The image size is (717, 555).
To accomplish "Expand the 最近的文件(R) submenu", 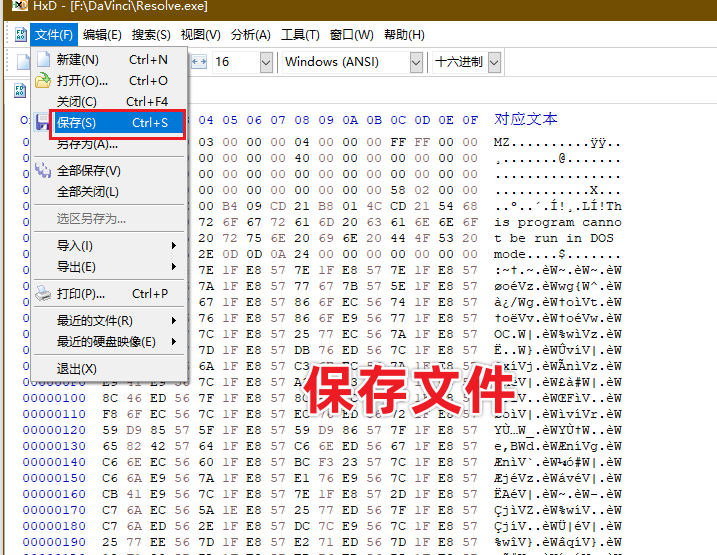I will (x=110, y=321).
